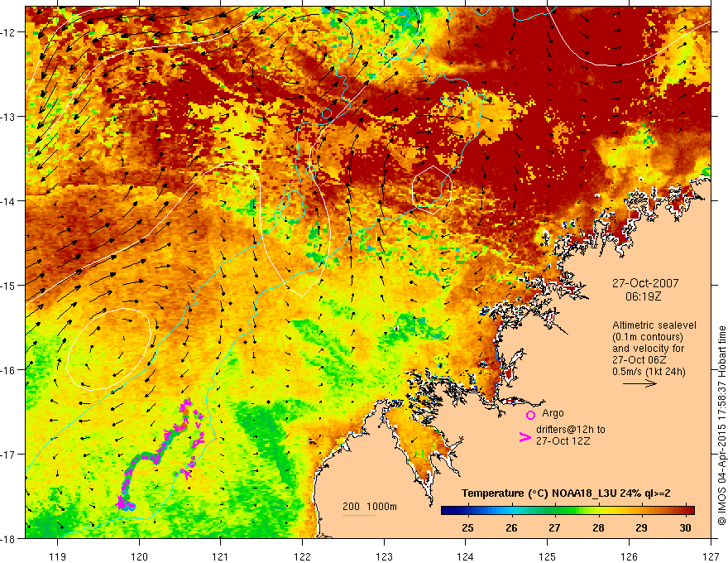Click the magenta drifters arrowhead legend symbol
This screenshot has height=563, width=728.
525,436
